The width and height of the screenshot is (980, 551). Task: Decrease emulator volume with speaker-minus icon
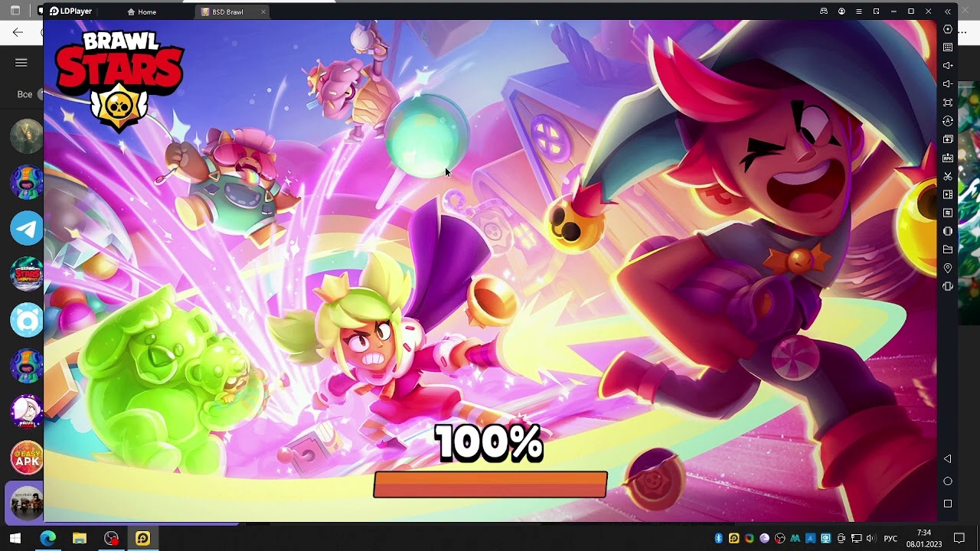click(948, 84)
